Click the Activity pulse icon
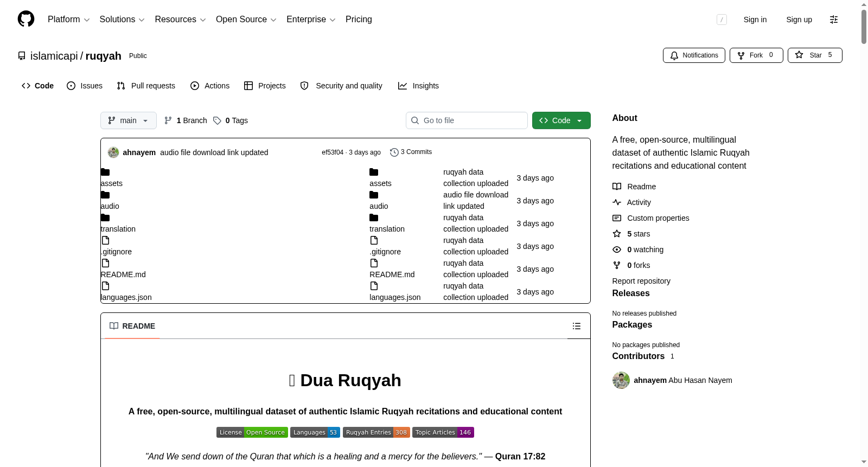Image resolution: width=868 pixels, height=467 pixels. 617,202
